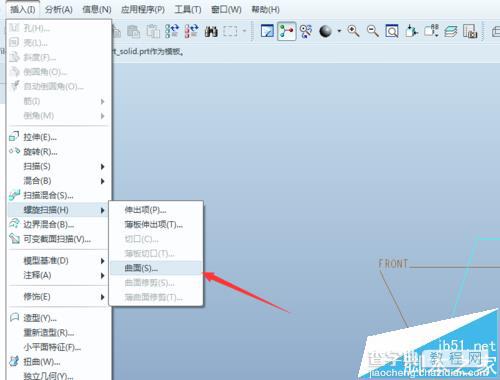The height and width of the screenshot is (380, 500).
Task: Open the Saved view list icon
Action: click(431, 31)
